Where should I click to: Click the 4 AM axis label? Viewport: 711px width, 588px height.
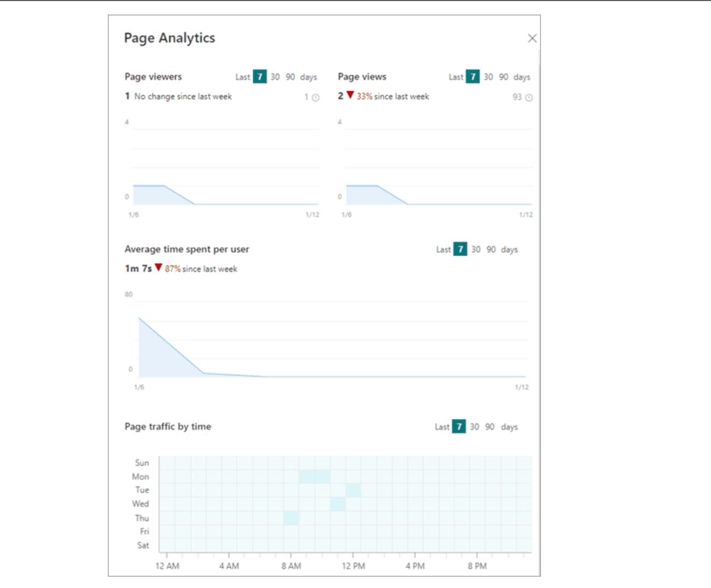(229, 567)
